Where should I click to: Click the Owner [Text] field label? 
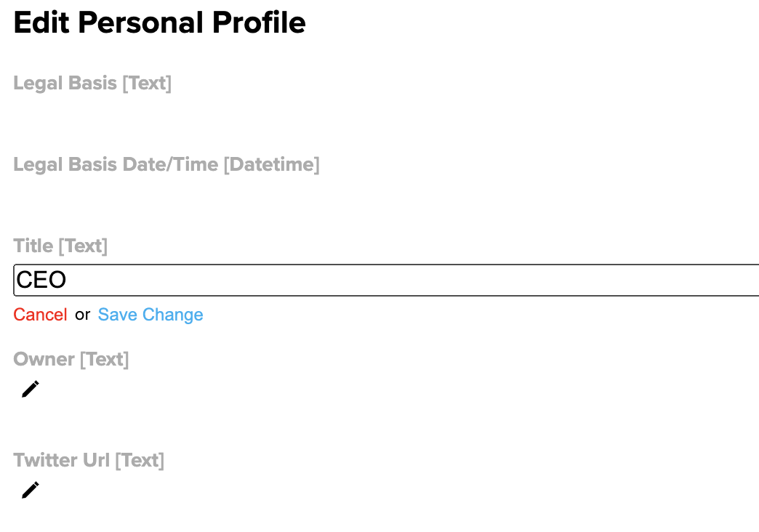[71, 360]
